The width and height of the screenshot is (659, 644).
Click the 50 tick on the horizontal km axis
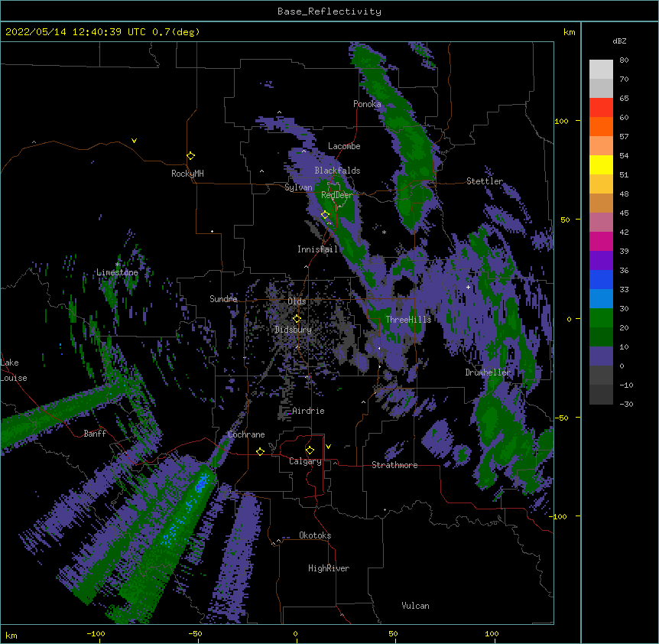click(x=393, y=633)
